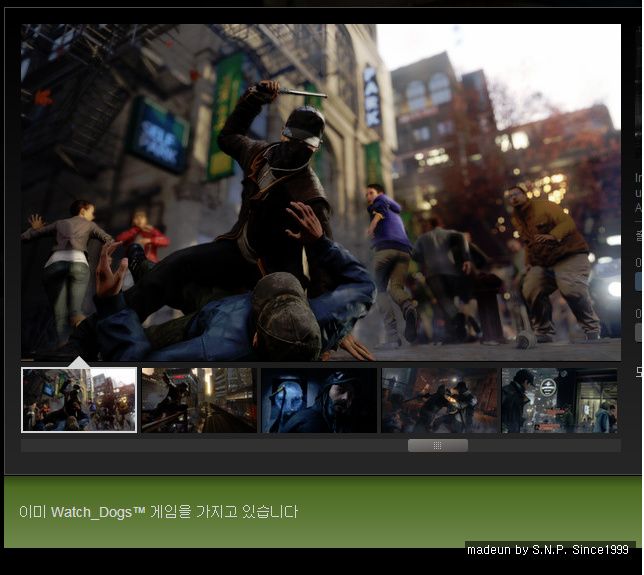Image resolution: width=644 pixels, height=575 pixels.
Task: Select the gunfight scene screenshot thumbnail
Action: (439, 400)
